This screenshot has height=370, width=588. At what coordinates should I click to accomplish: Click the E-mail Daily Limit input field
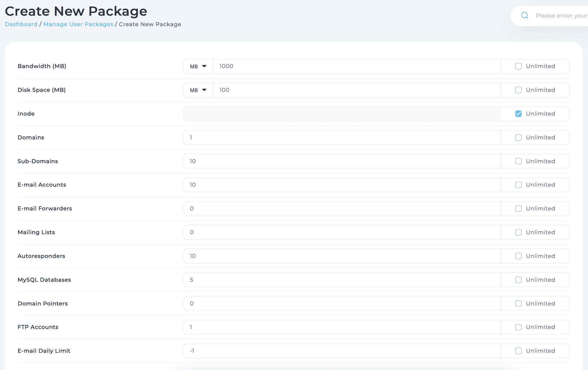pyautogui.click(x=342, y=351)
